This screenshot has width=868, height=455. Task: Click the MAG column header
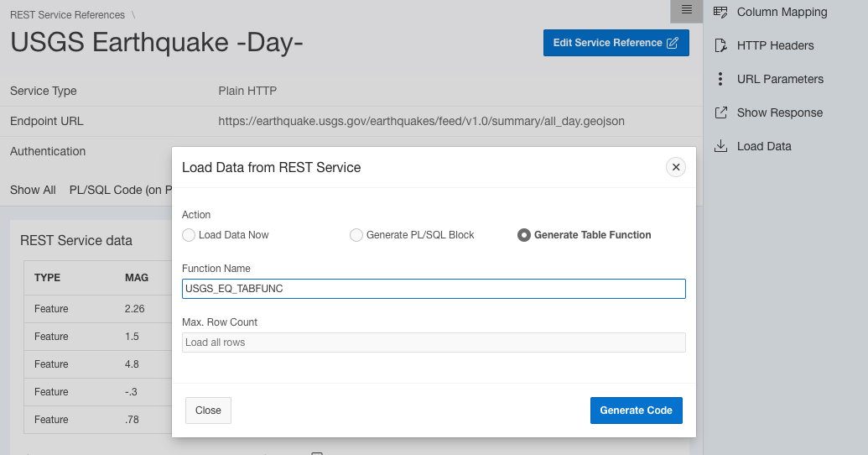pos(136,278)
